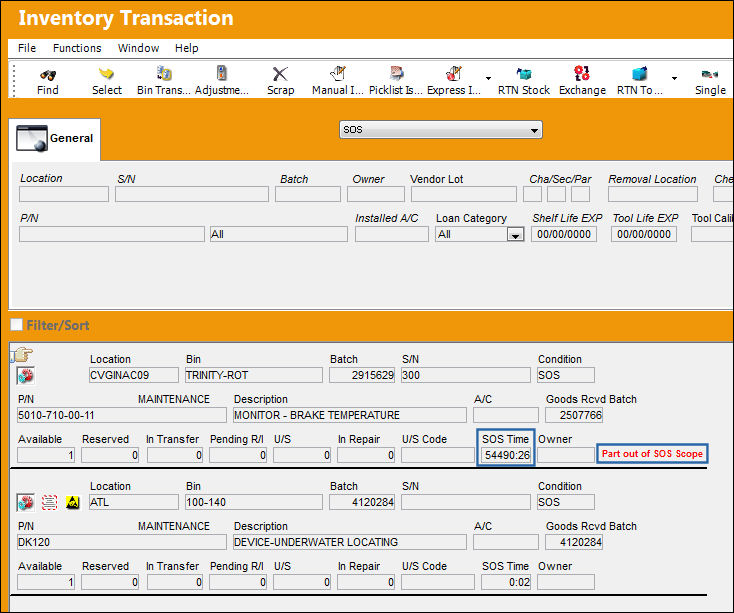Click the Select toolbar icon
734x613 pixels.
pyautogui.click(x=106, y=73)
